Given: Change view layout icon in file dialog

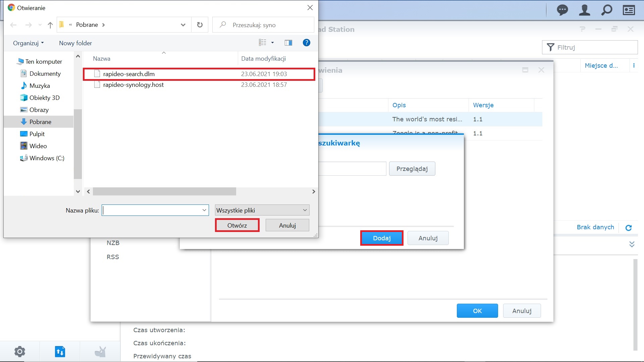Looking at the screenshot, I should click(x=263, y=43).
